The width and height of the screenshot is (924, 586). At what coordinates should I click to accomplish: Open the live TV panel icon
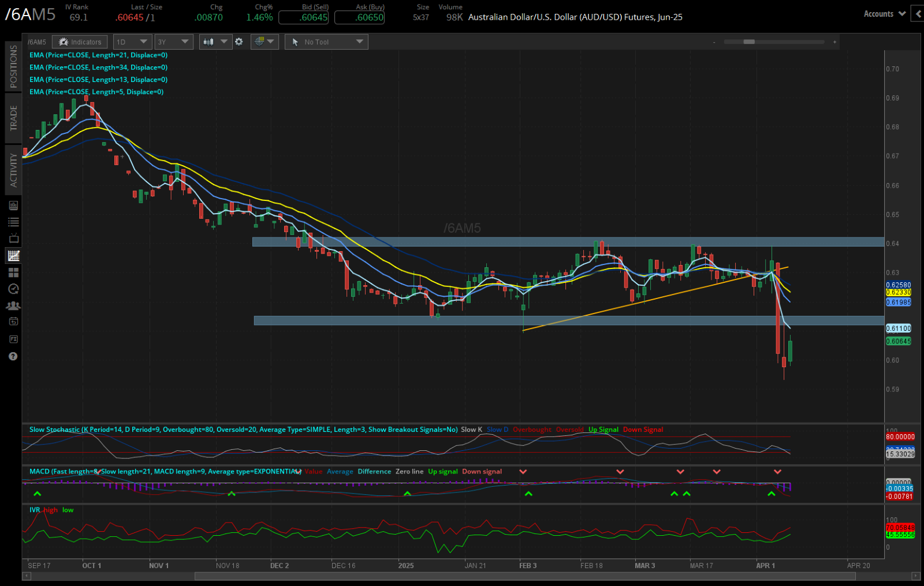pos(13,238)
